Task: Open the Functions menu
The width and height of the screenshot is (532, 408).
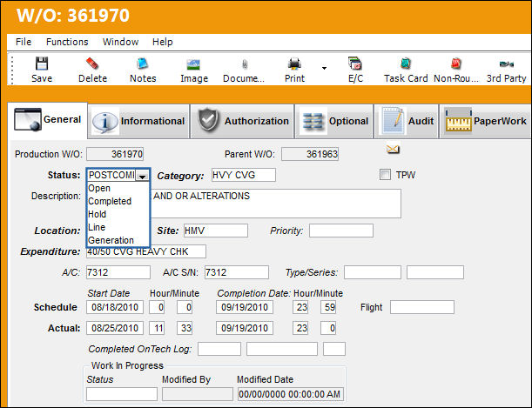Action: (x=67, y=42)
